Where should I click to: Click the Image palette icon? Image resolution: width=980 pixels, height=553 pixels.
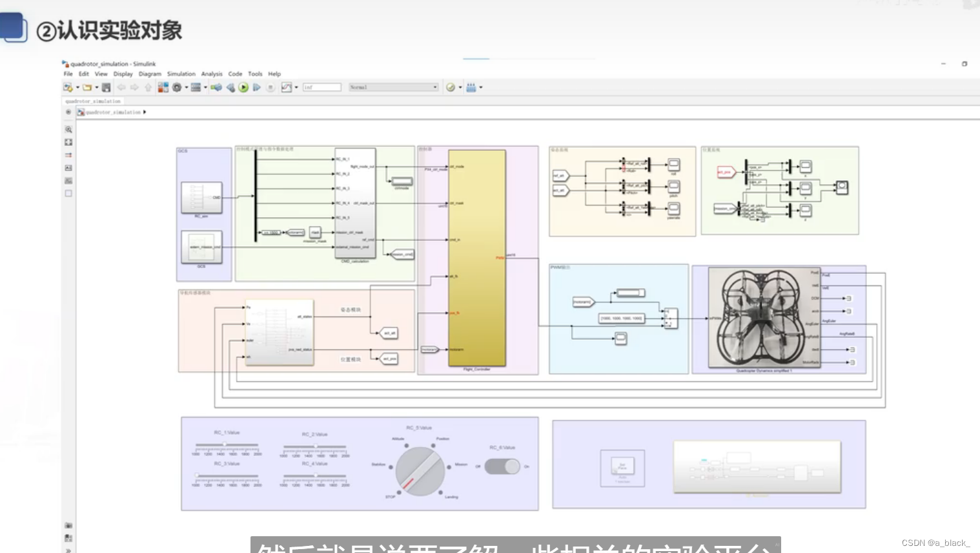68,181
